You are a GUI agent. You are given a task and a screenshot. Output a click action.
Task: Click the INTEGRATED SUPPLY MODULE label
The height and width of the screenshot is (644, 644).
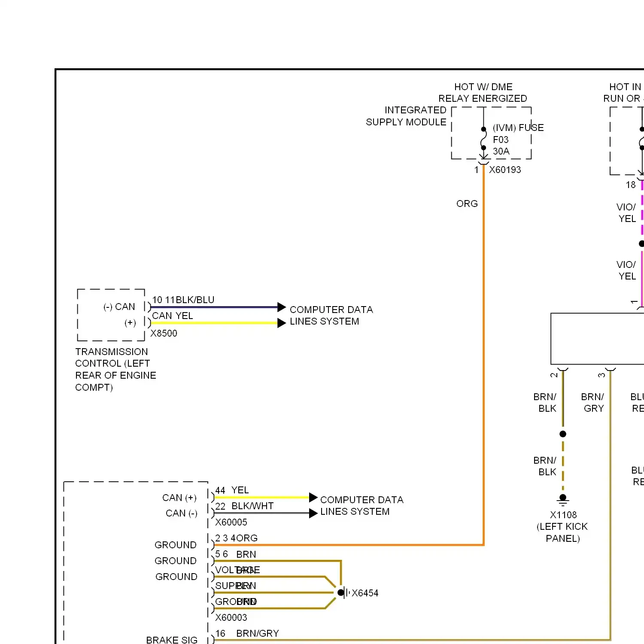pyautogui.click(x=406, y=116)
